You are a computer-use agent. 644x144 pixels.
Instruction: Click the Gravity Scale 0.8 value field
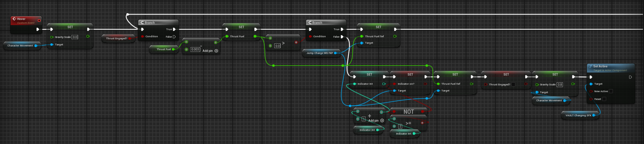point(560,85)
